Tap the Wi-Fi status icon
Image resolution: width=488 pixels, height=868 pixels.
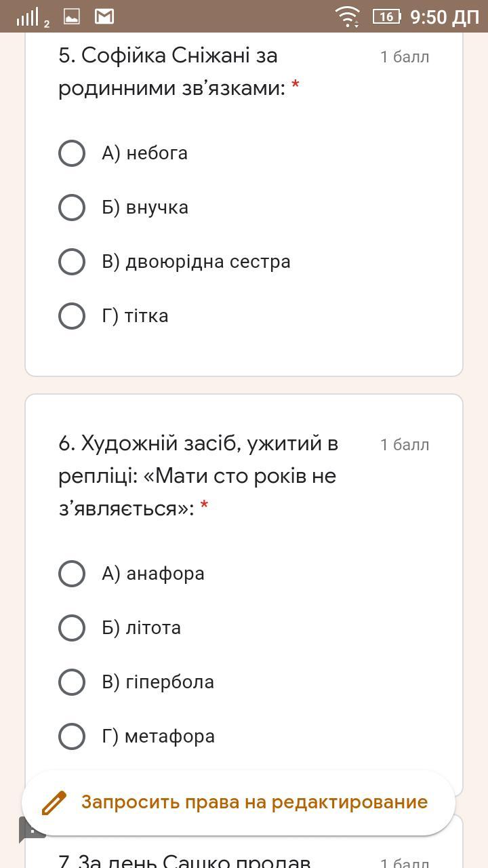coord(348,16)
